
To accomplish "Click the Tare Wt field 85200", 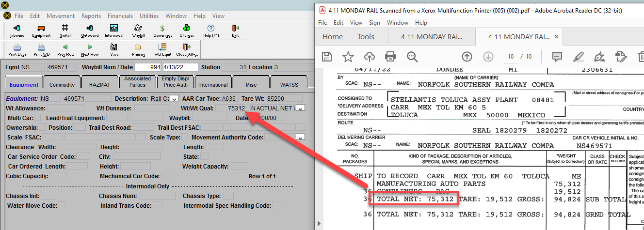I will (284, 98).
